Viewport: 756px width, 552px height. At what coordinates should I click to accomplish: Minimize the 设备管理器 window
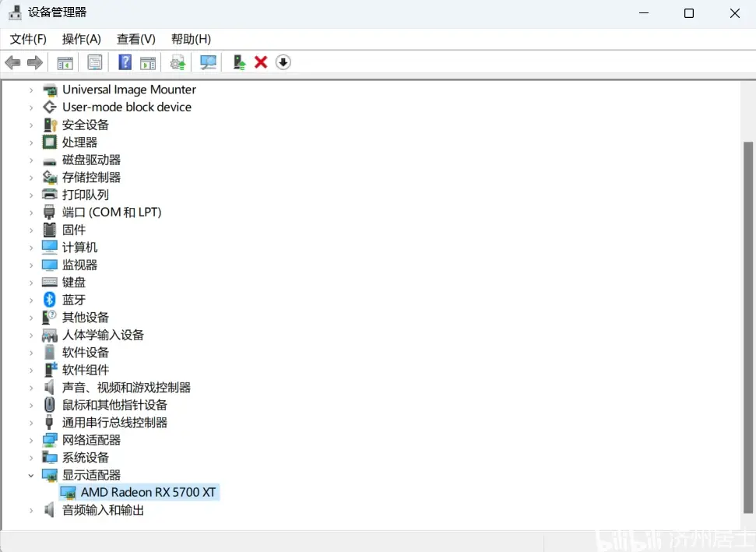point(644,13)
